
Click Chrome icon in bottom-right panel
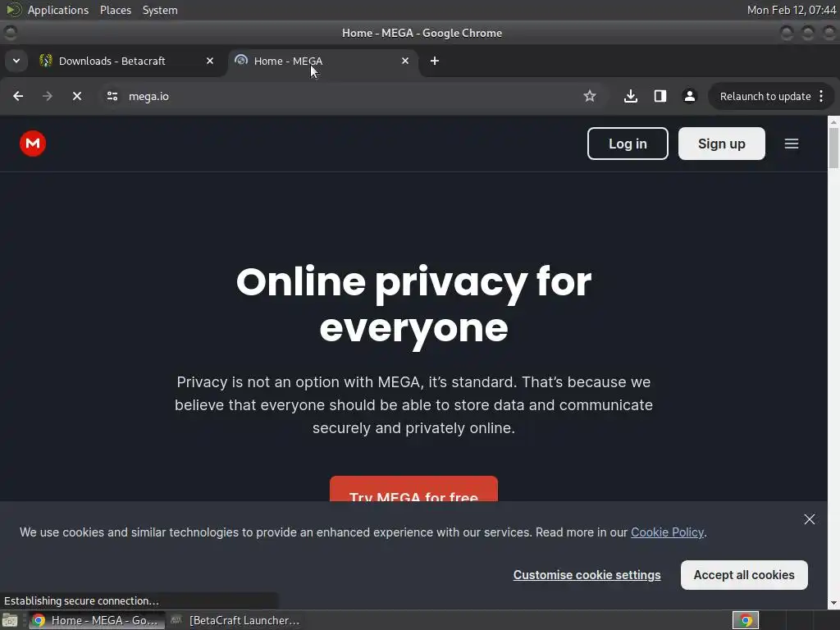click(745, 620)
